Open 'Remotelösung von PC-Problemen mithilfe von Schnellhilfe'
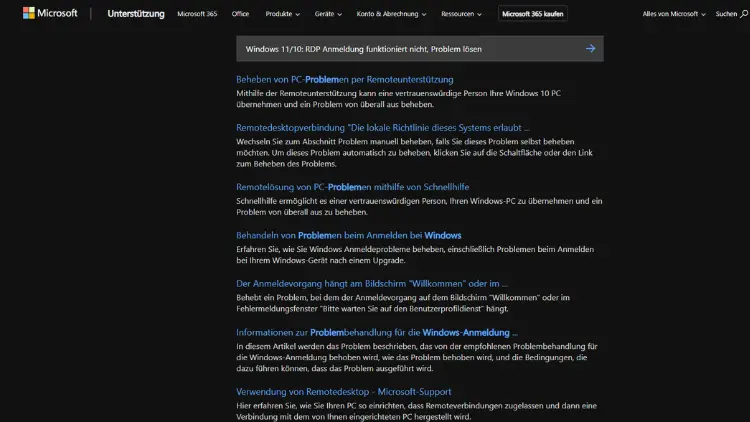This screenshot has height=422, width=750. click(353, 187)
